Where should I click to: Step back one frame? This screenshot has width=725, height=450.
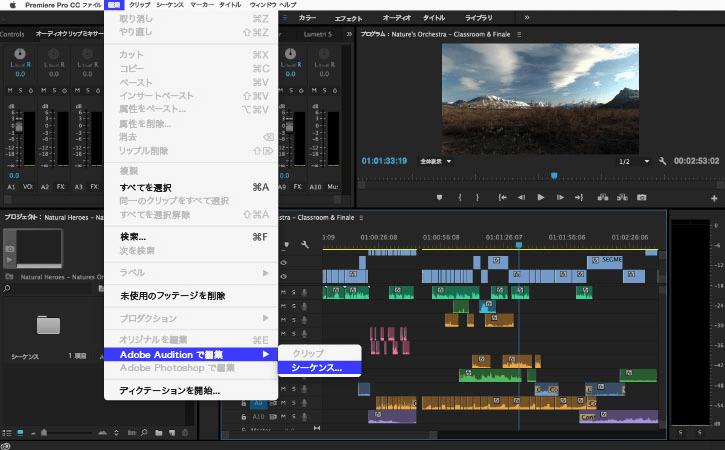pos(522,197)
